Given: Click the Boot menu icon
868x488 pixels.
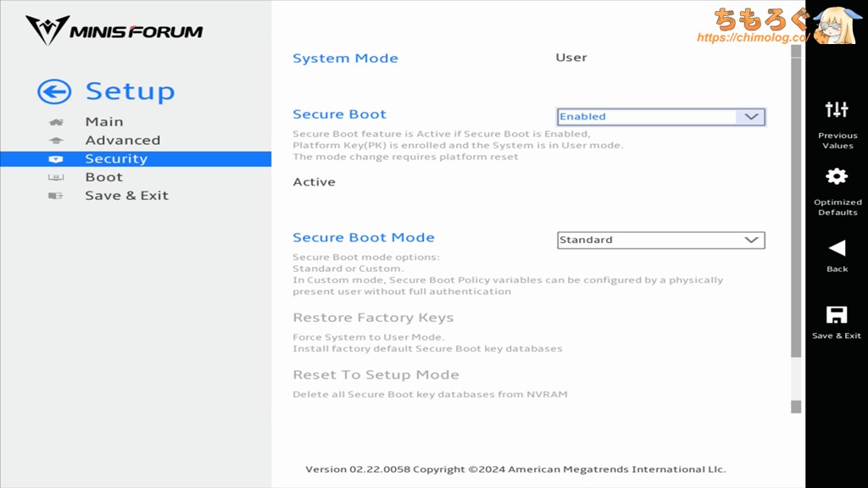Looking at the screenshot, I should point(56,177).
